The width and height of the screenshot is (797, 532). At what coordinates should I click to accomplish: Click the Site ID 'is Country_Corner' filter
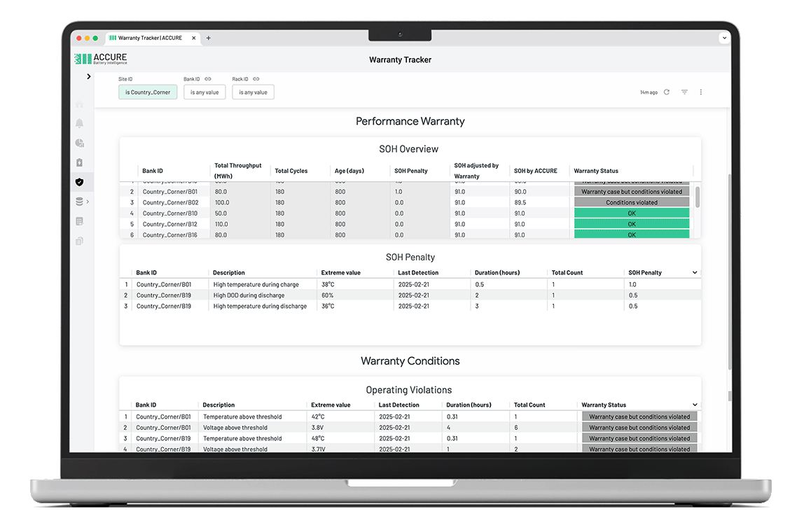point(148,92)
